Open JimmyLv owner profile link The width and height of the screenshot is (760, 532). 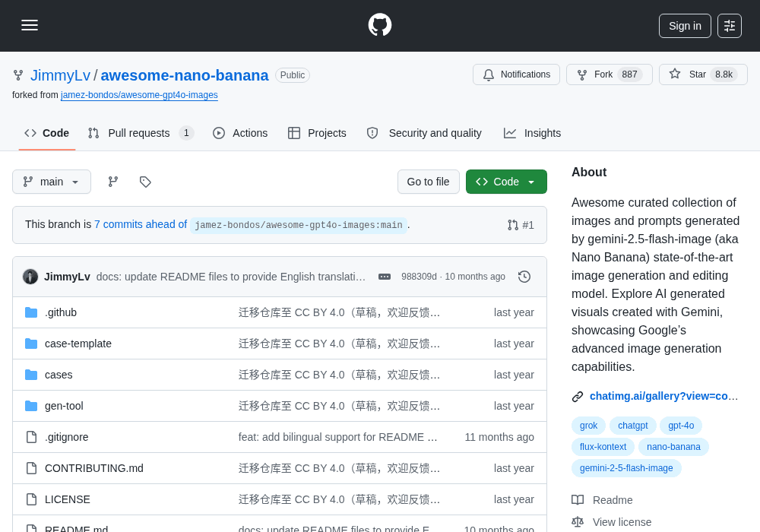tap(60, 75)
